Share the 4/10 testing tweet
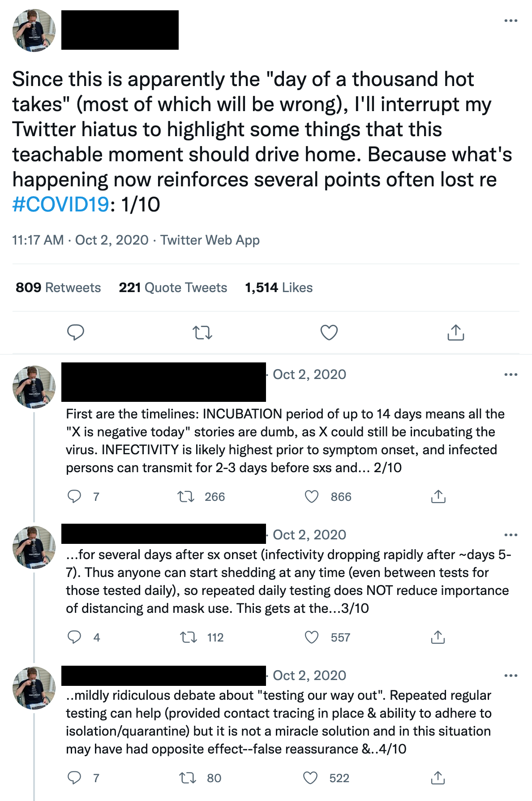This screenshot has height=801, width=532. [x=438, y=778]
